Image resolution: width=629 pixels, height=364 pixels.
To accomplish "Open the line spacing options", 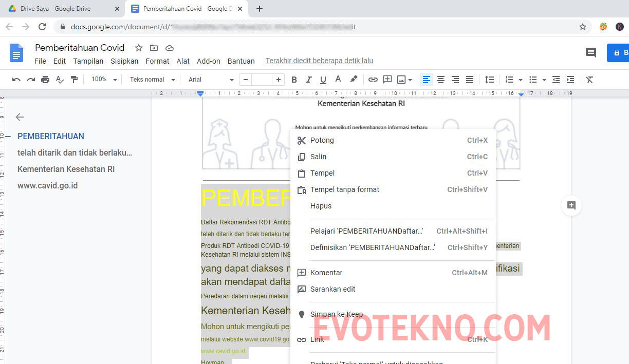I will pyautogui.click(x=489, y=80).
